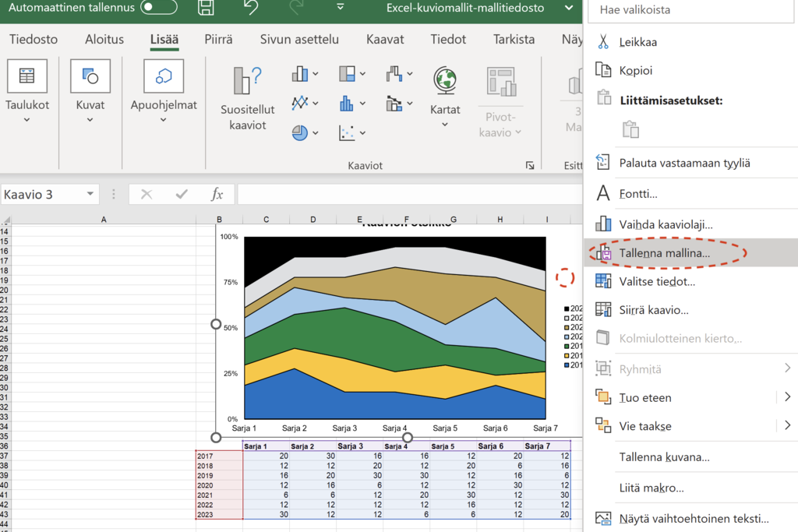This screenshot has width=798, height=532.
Task: Click the formula bar input field
Action: point(405,194)
